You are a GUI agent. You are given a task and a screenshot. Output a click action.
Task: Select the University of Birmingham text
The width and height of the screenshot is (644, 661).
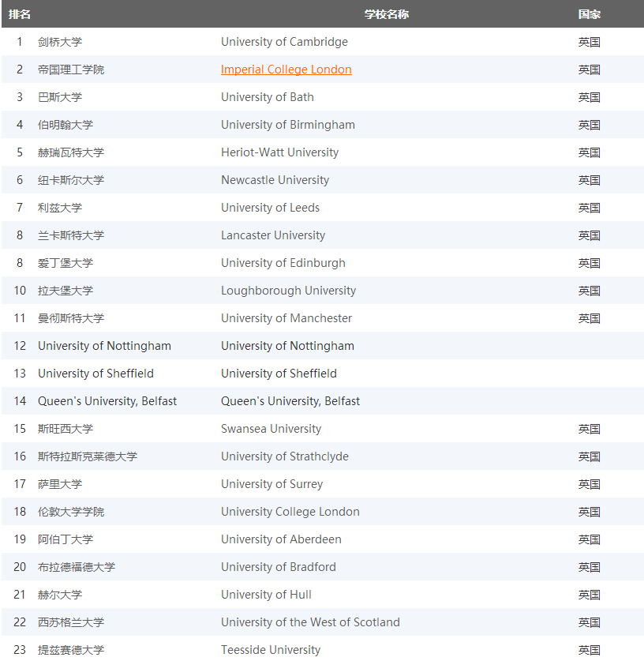pyautogui.click(x=288, y=125)
